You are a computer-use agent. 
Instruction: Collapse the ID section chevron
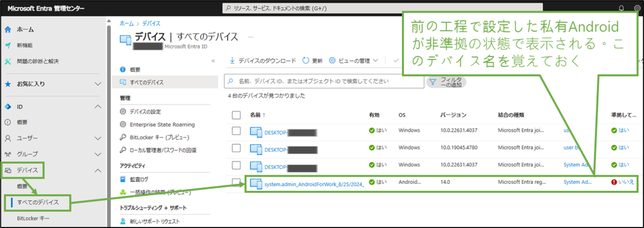[98, 106]
